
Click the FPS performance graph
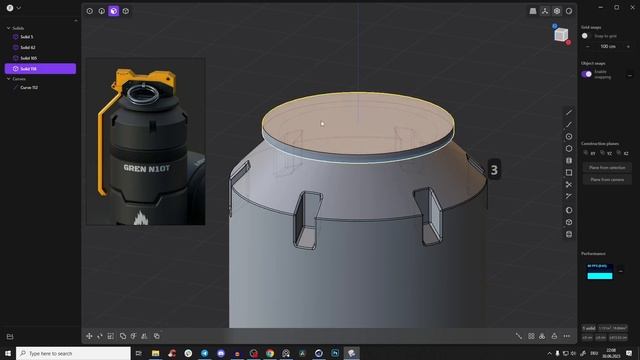click(x=600, y=271)
